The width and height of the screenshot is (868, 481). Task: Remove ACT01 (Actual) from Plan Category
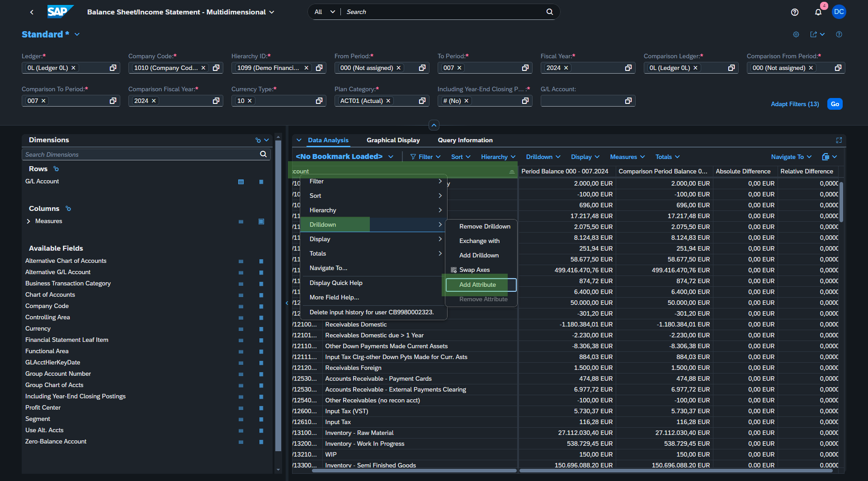[388, 101]
